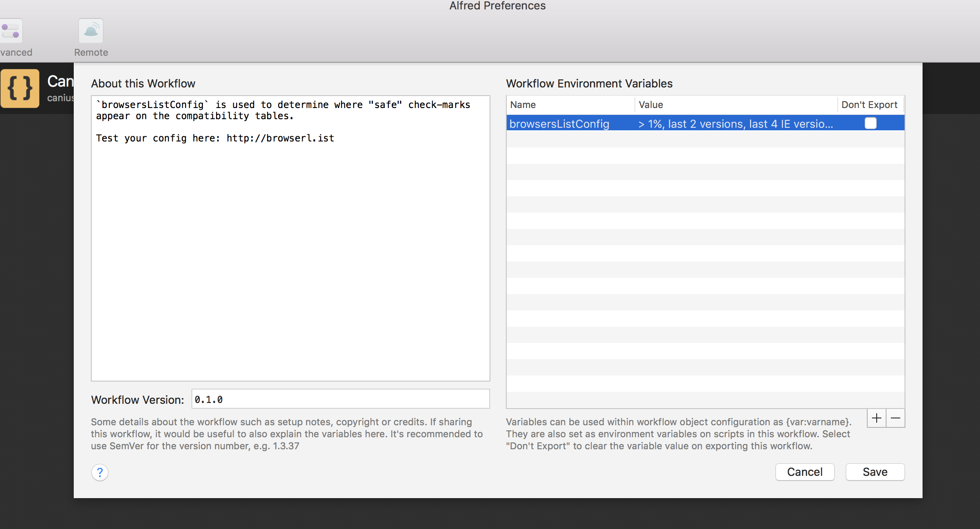This screenshot has width=980, height=529.
Task: Save the workflow configuration
Action: [875, 472]
